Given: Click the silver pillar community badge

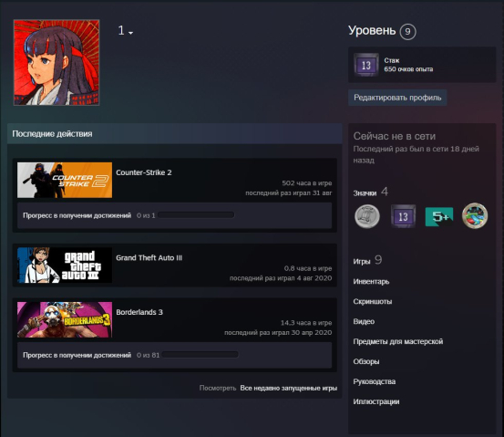Looking at the screenshot, I should (367, 216).
